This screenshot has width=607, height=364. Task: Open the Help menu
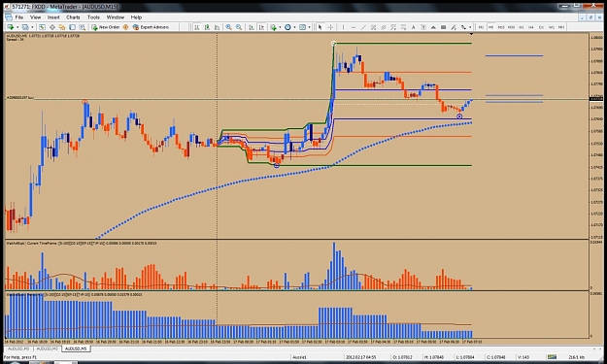(x=136, y=17)
